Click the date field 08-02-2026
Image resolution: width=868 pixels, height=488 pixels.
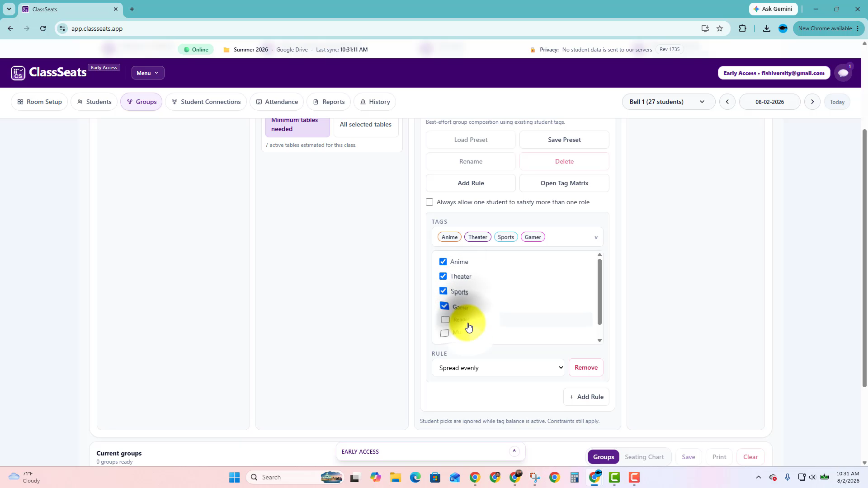coord(769,102)
